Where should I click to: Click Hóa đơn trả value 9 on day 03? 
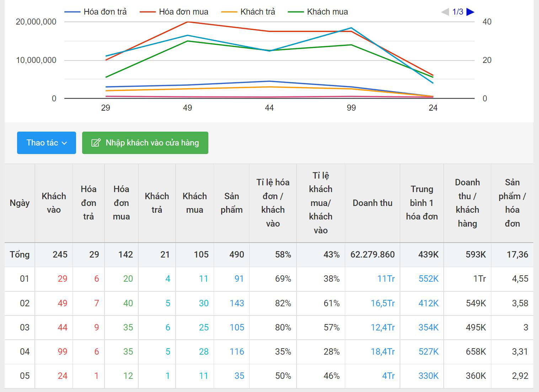click(x=97, y=327)
